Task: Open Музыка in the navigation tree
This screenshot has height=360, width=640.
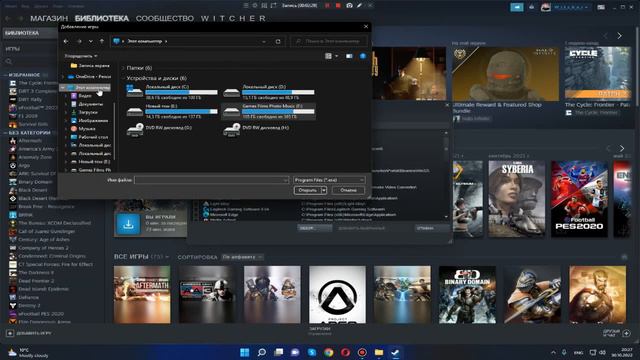Action: click(x=83, y=129)
